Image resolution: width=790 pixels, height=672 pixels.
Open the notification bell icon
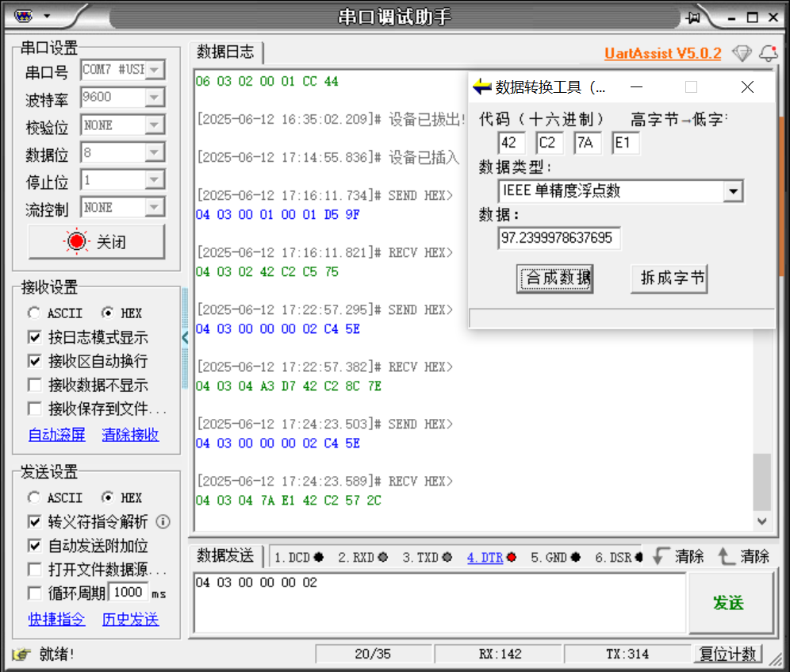coord(769,53)
